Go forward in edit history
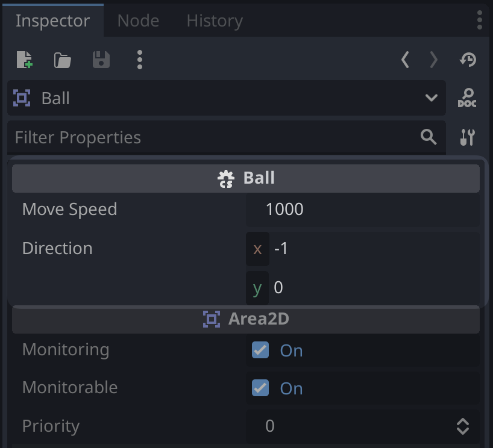The height and width of the screenshot is (448, 493). (433, 60)
